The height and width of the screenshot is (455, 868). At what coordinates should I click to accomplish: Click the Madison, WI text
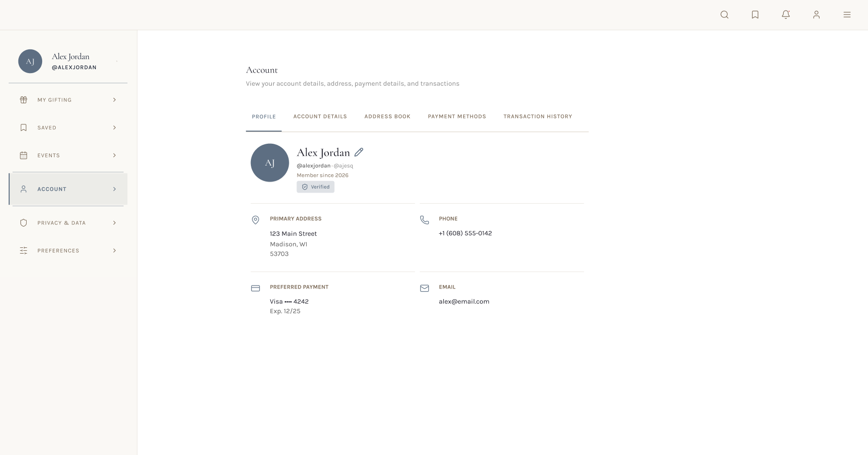tap(289, 244)
